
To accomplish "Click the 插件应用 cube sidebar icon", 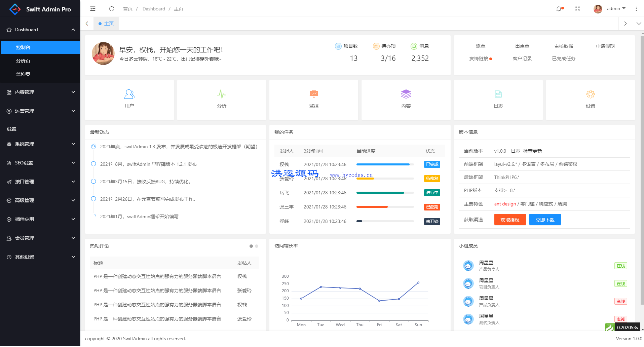I will click(x=9, y=219).
